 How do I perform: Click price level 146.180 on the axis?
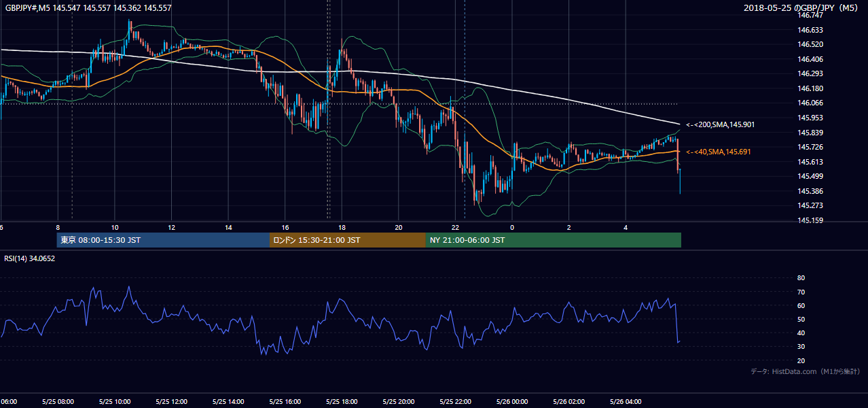click(811, 88)
